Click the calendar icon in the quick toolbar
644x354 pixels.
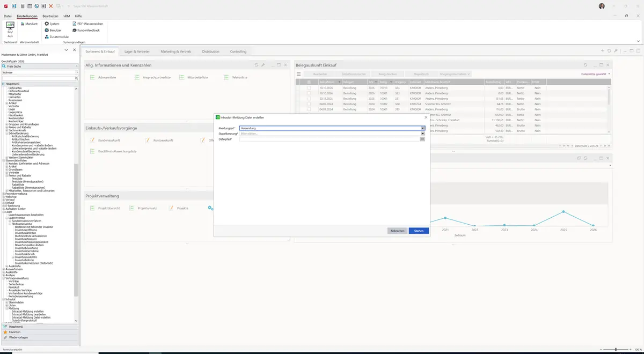coord(29,6)
